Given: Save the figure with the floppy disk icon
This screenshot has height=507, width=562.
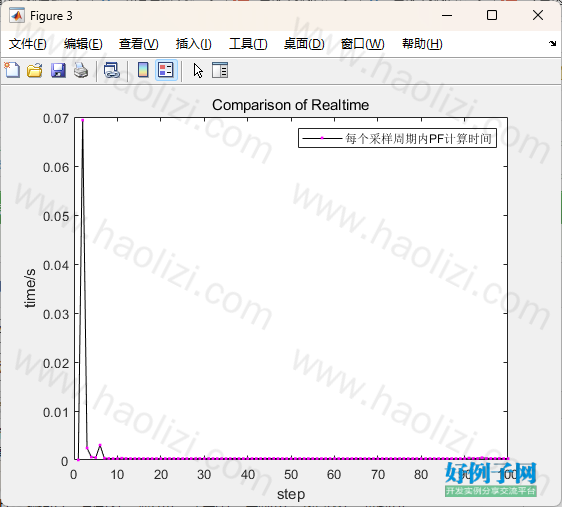Looking at the screenshot, I should 58,70.
